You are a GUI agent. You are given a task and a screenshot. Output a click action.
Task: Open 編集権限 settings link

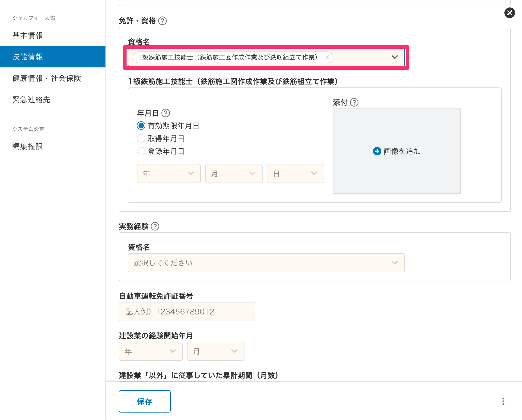click(x=28, y=146)
